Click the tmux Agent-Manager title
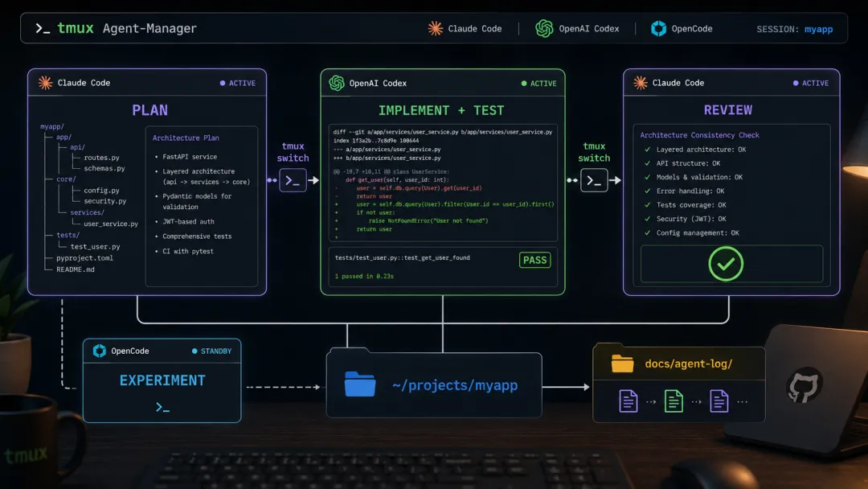The width and height of the screenshot is (868, 489). 127,28
